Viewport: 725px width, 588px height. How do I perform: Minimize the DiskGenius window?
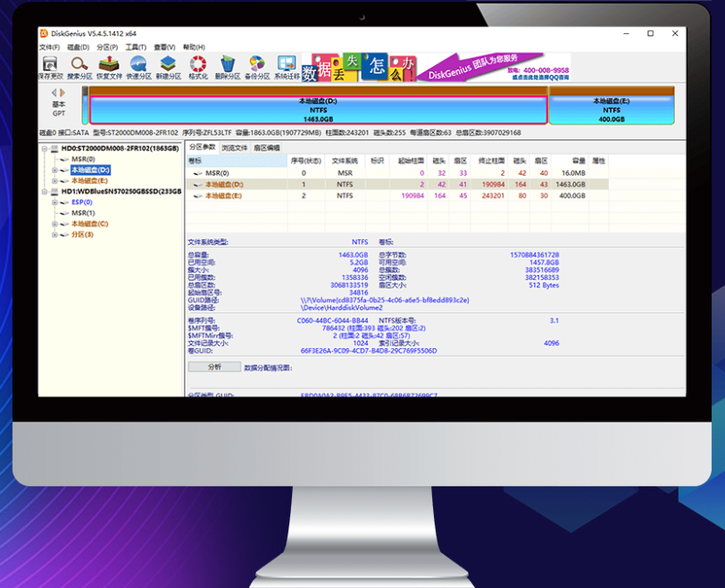tap(627, 33)
